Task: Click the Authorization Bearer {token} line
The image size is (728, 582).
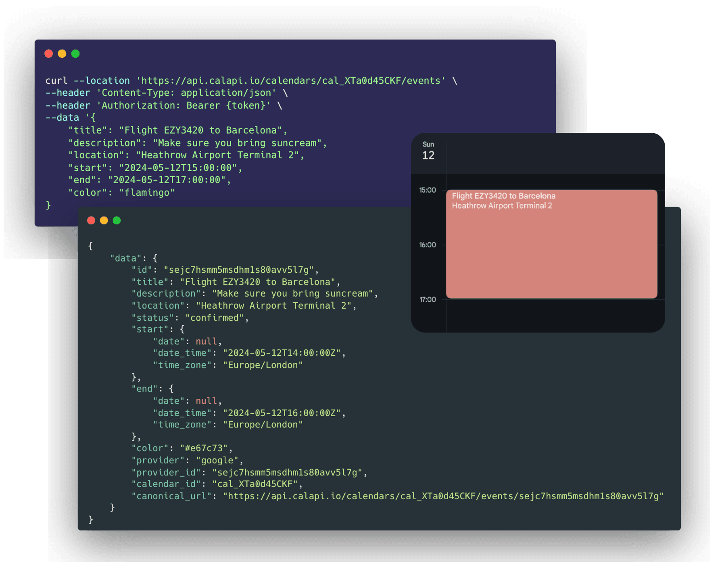Action: click(164, 105)
